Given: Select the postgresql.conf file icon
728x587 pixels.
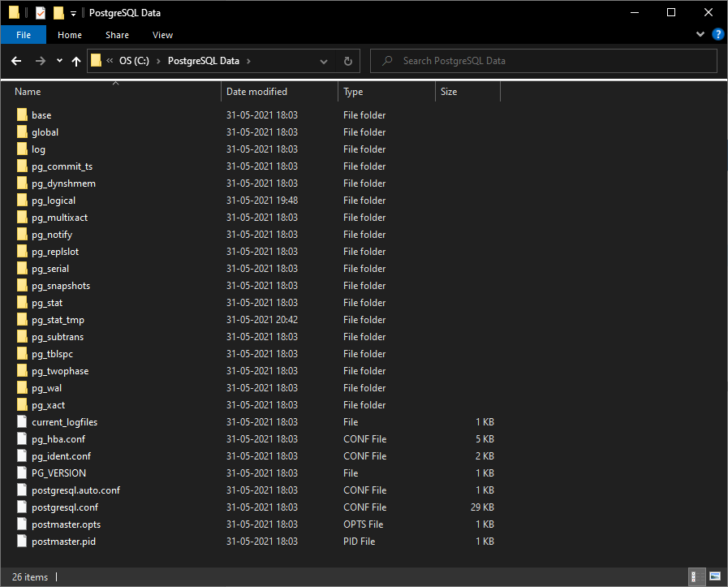Looking at the screenshot, I should click(22, 507).
